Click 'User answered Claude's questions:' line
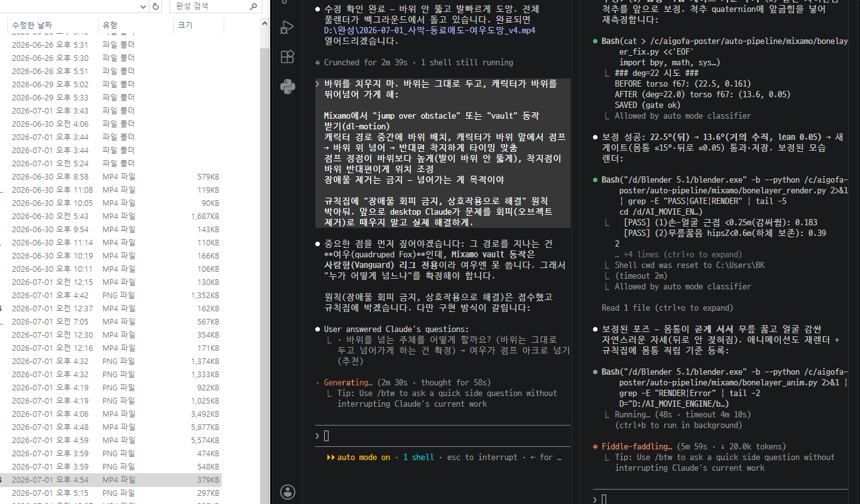The width and height of the screenshot is (860, 504). click(396, 329)
